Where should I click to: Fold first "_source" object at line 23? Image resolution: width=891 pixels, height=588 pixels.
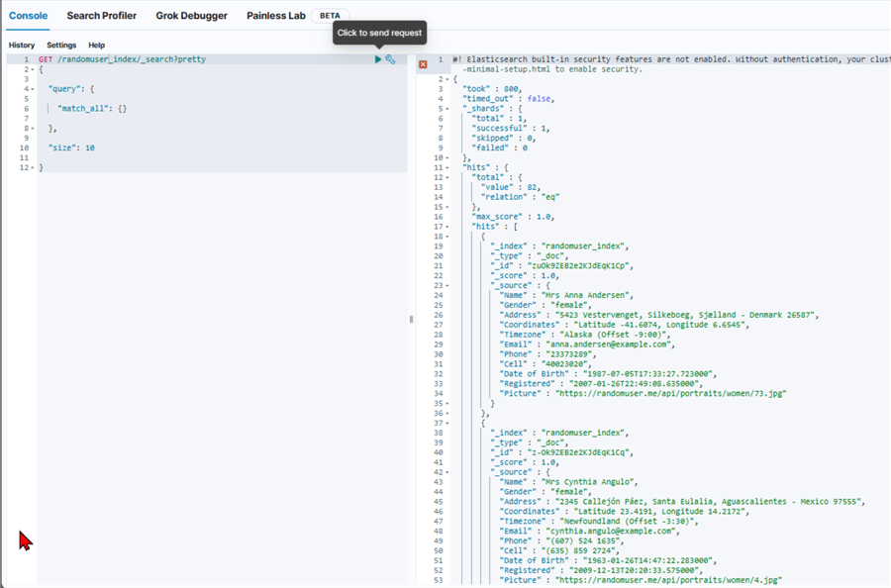pos(448,285)
